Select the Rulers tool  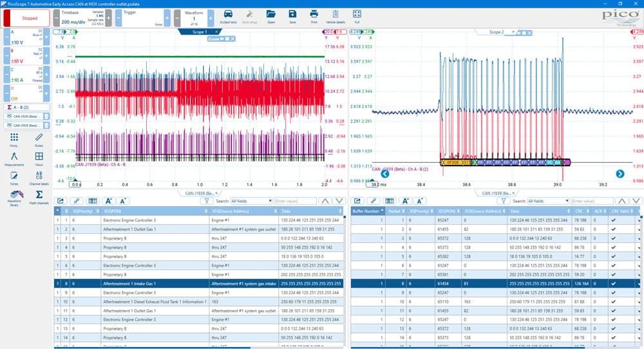tap(39, 140)
